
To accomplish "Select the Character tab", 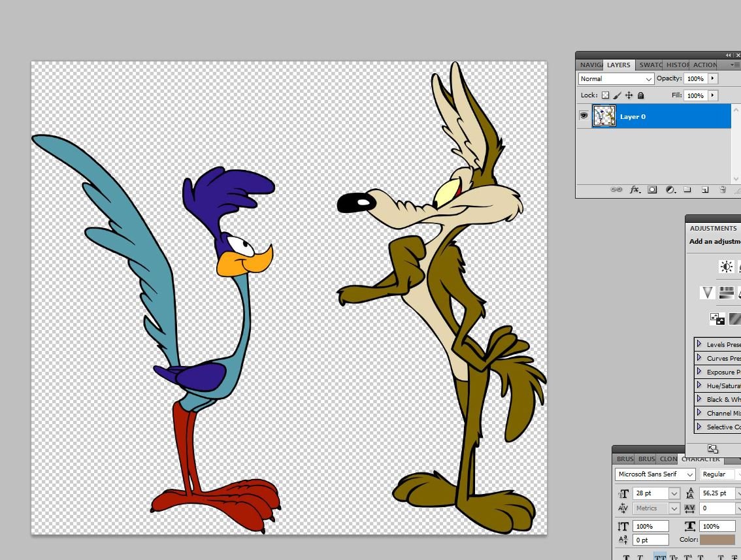I will coord(701,459).
